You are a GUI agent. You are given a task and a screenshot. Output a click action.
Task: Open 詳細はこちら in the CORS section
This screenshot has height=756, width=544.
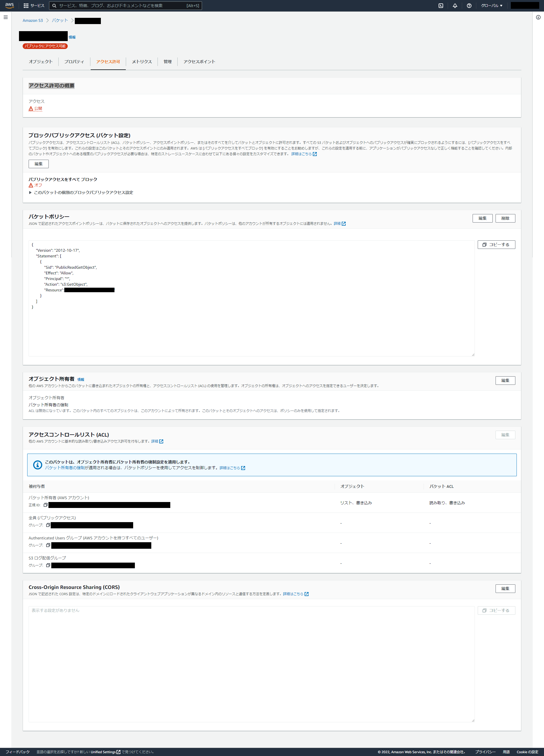click(294, 594)
